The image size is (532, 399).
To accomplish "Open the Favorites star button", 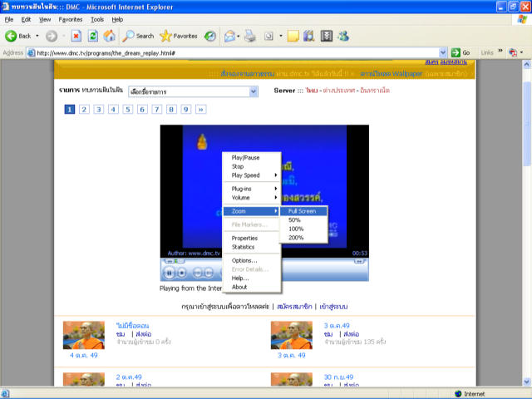I will point(179,36).
